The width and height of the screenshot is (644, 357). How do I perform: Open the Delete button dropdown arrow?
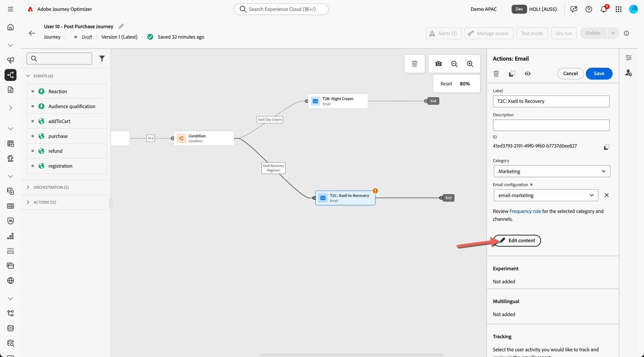tap(613, 33)
